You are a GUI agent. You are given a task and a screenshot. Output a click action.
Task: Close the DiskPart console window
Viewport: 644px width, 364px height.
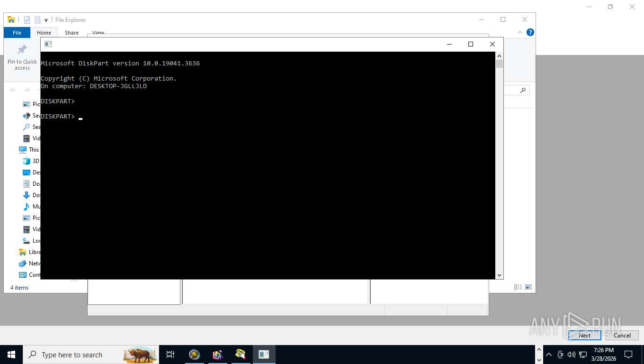tap(492, 44)
